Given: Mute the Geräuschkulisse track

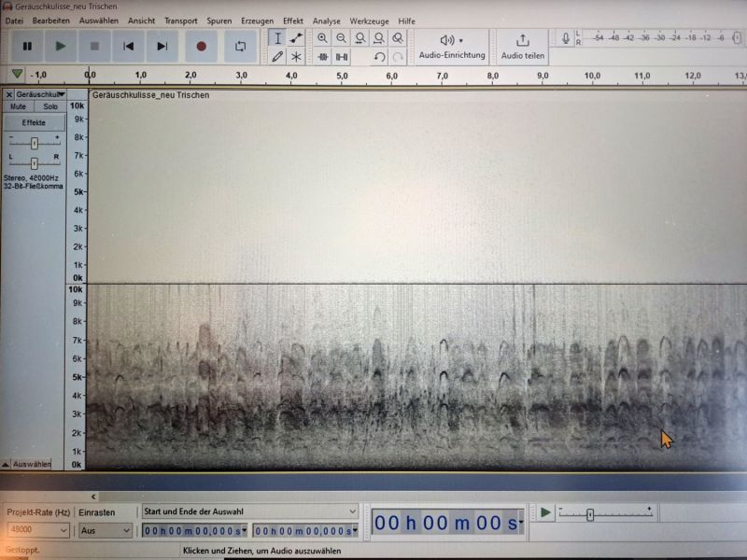Looking at the screenshot, I should tap(19, 107).
